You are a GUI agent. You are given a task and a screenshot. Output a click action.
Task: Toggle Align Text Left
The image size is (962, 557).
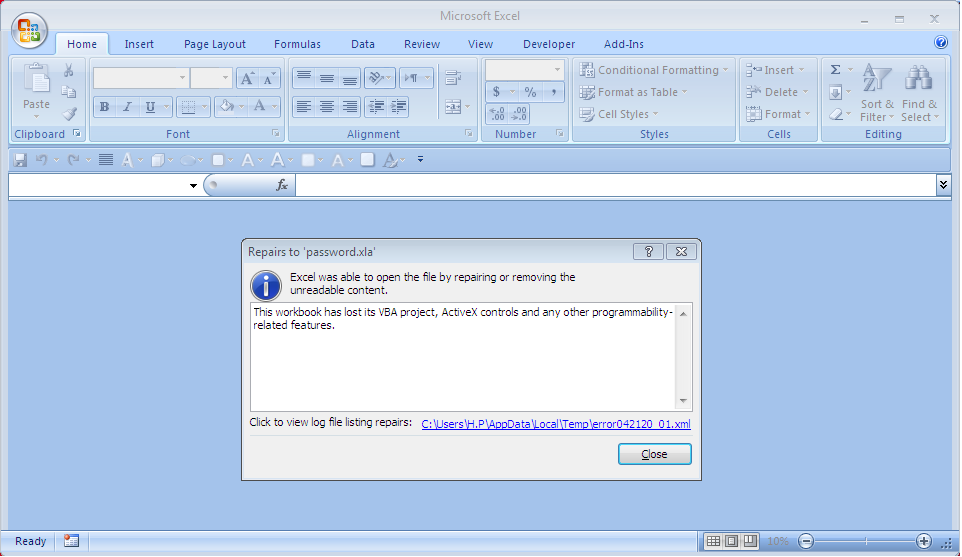304,107
